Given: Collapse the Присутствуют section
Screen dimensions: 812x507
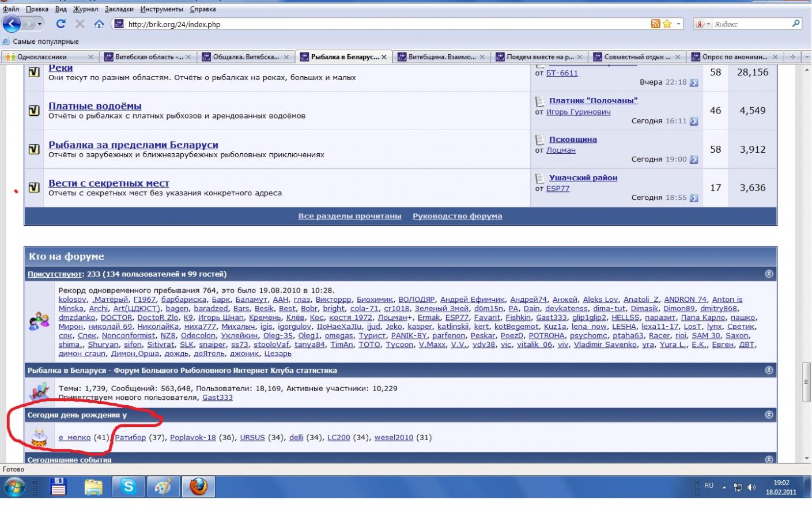Looking at the screenshot, I should tap(769, 274).
